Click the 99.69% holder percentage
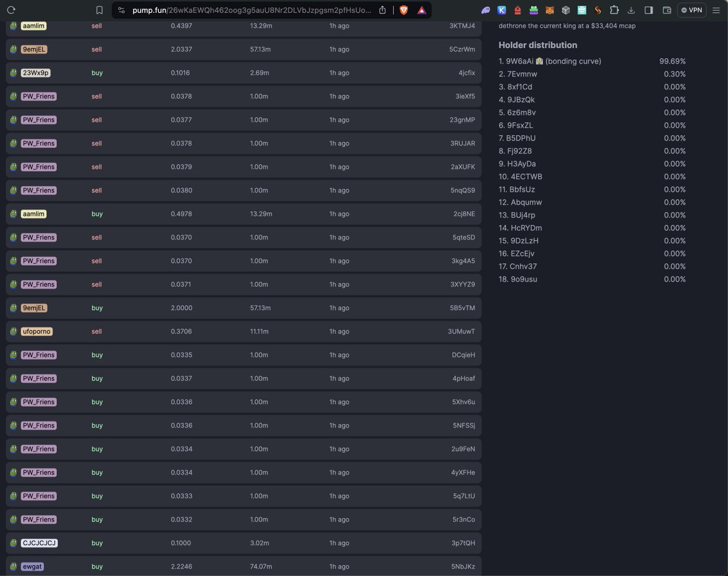Screen dimensions: 728x576 tap(672, 61)
